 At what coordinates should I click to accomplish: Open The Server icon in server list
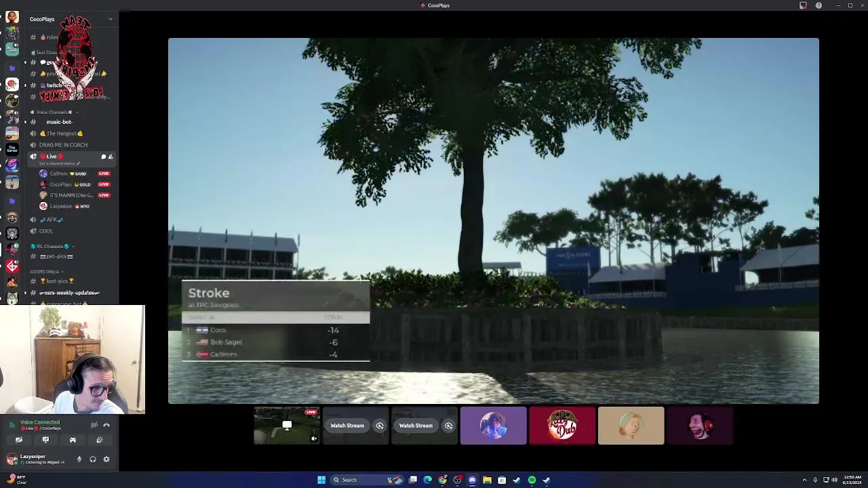(12, 148)
